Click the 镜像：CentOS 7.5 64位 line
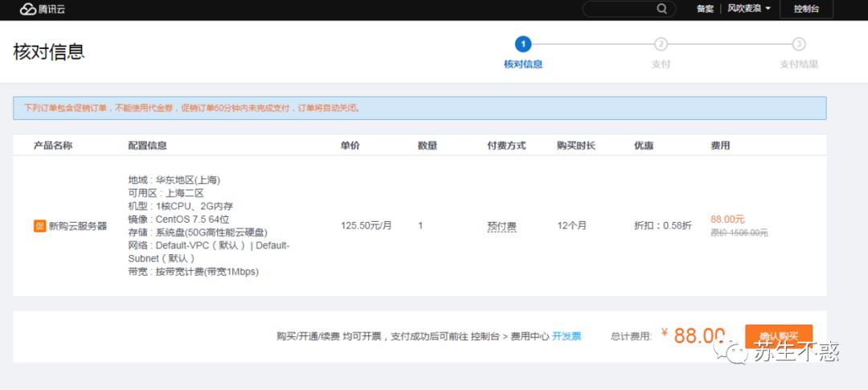 [x=178, y=220]
